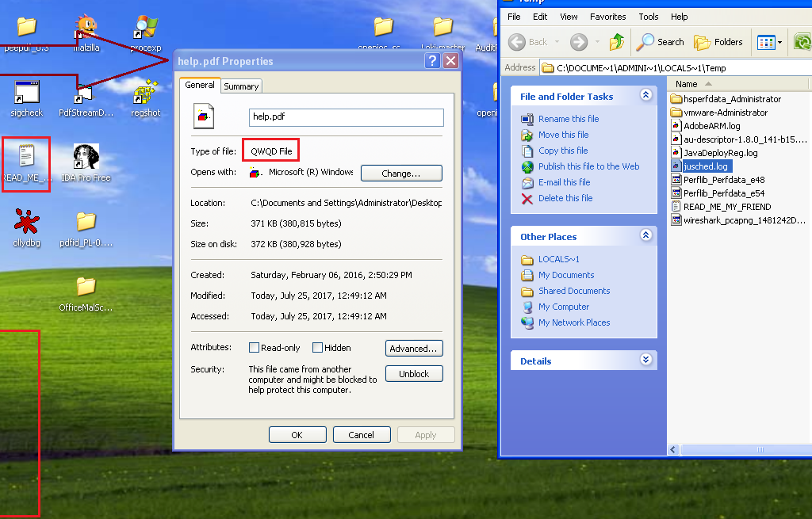This screenshot has height=519, width=812.
Task: Select the OfficeMalScanner folder on desktop
Action: click(x=86, y=293)
